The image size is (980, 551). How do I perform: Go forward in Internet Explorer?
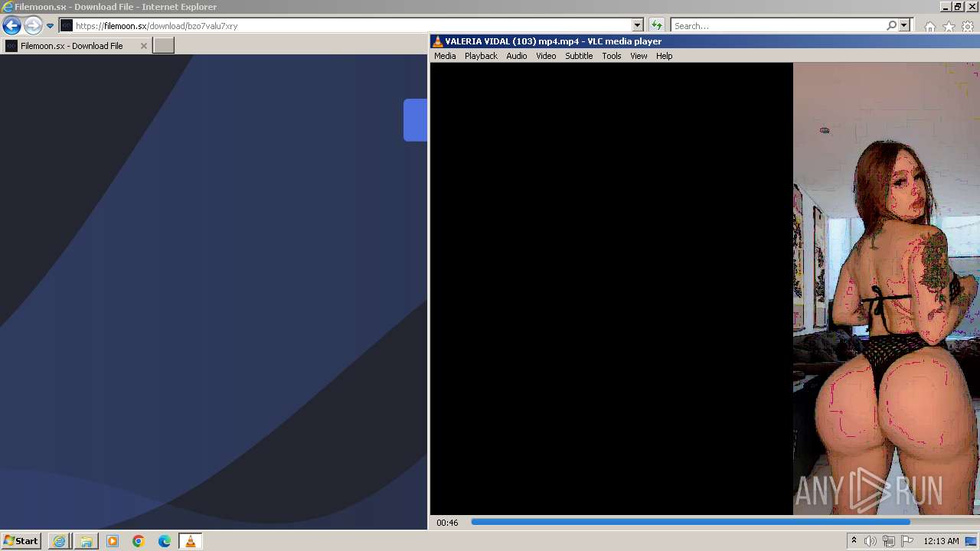pos(32,25)
